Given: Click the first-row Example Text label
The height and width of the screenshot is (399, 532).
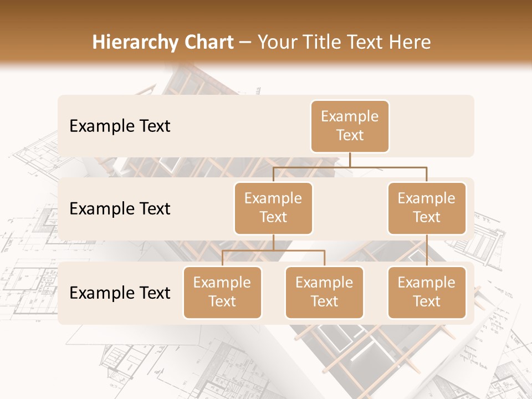Looking at the screenshot, I should click(x=120, y=126).
